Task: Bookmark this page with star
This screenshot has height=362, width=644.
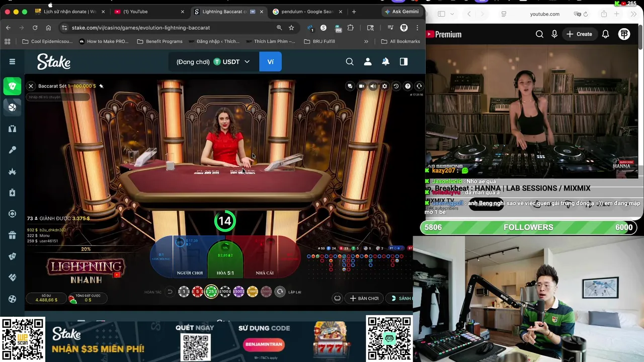Action: 291,28
